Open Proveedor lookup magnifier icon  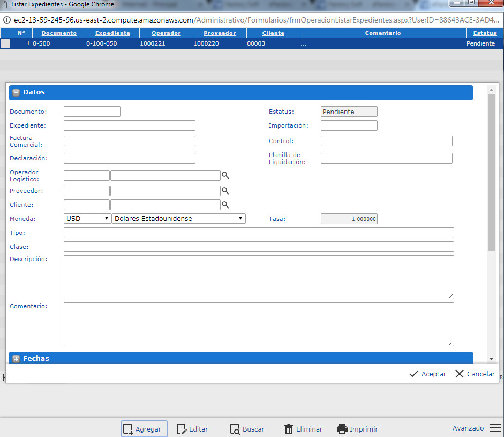[x=225, y=191]
